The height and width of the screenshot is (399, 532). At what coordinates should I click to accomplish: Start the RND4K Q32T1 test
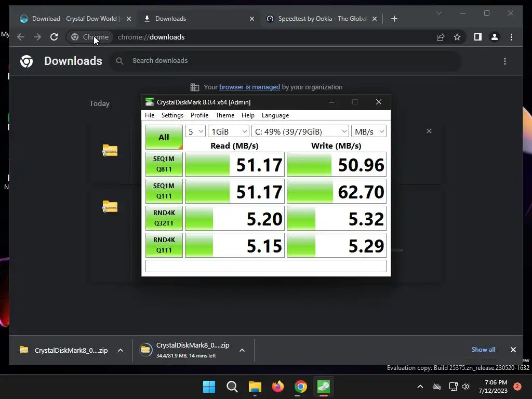(x=164, y=218)
